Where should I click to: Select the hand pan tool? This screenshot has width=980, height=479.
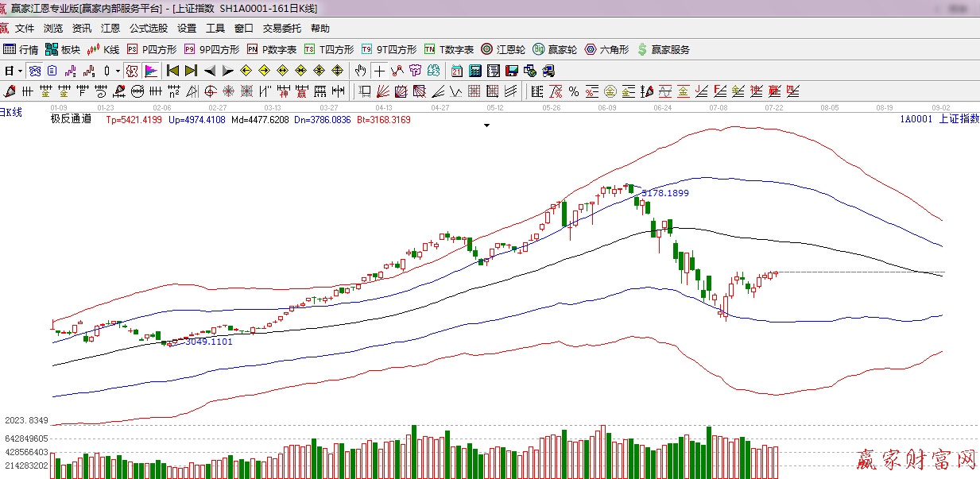click(361, 71)
